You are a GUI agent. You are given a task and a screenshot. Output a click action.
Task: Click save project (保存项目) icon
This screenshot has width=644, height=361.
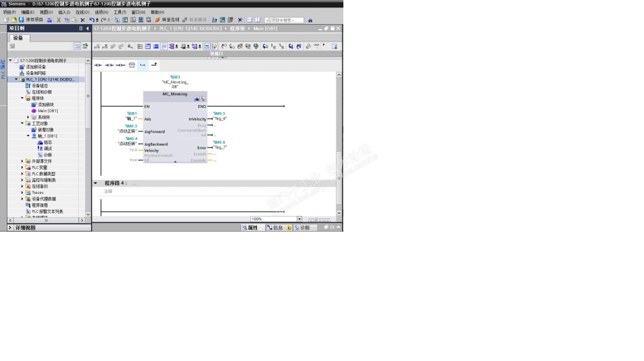21,20
